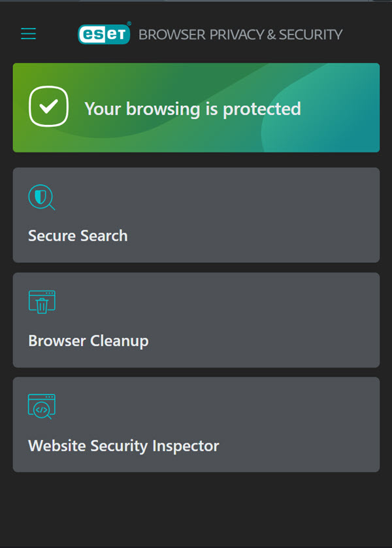Click the ESET logo in header
This screenshot has width=392, height=548.
point(104,34)
